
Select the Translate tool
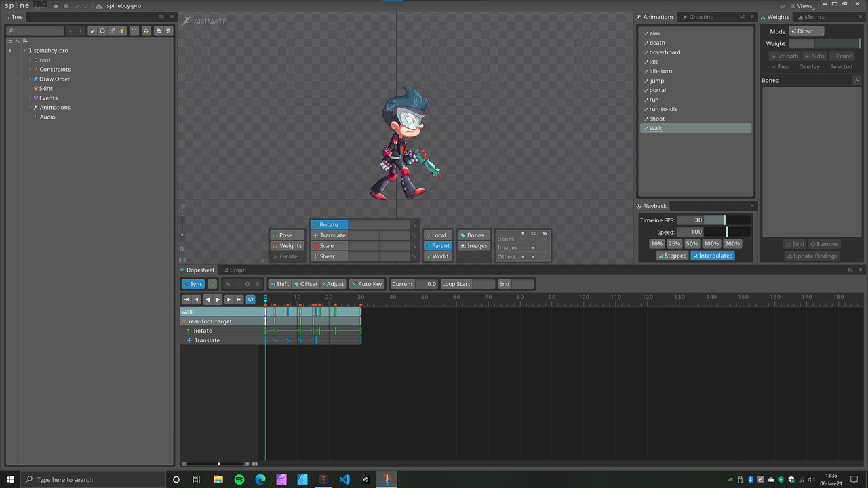[329, 235]
